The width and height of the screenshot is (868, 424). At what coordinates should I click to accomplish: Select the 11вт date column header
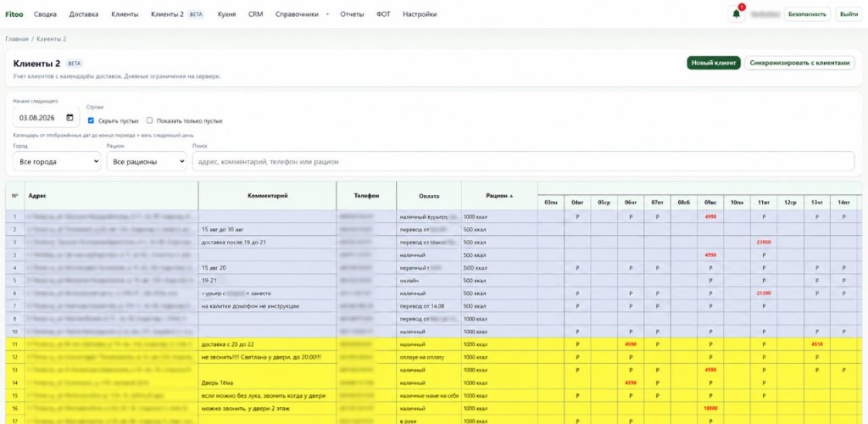pyautogui.click(x=764, y=204)
